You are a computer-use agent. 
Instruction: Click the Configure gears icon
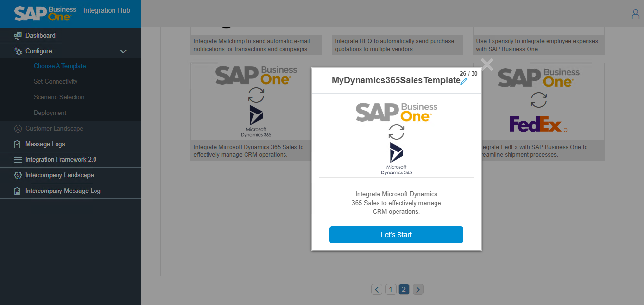(18, 51)
